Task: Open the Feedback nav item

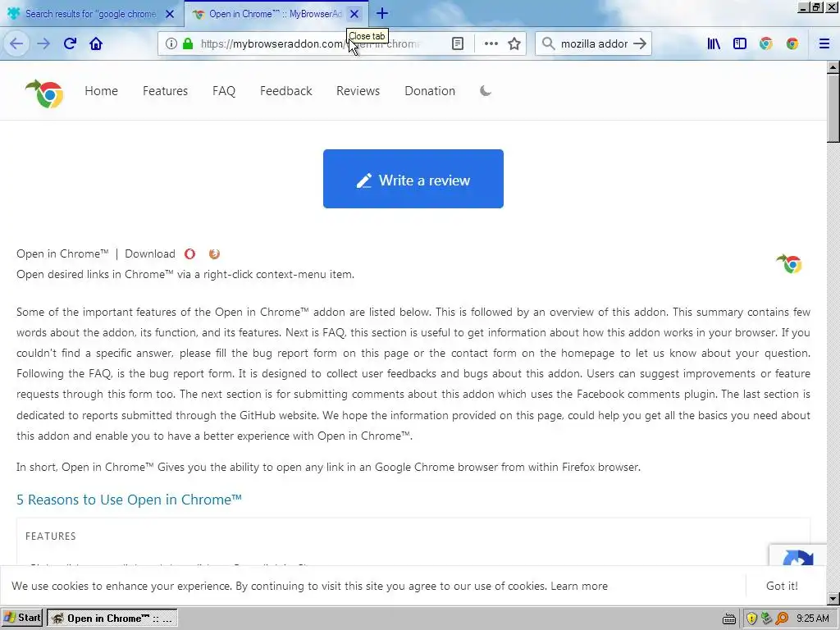Action: [x=286, y=91]
